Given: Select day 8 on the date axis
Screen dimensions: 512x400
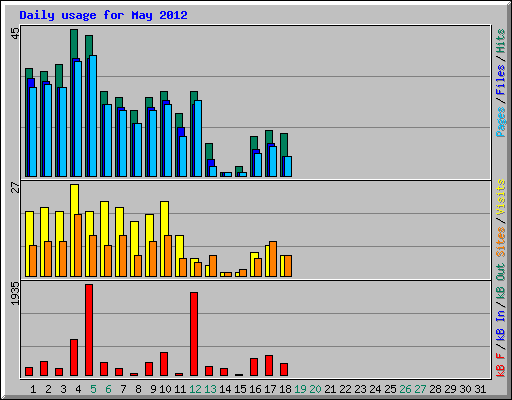Looking at the screenshot, I should tap(138, 389).
